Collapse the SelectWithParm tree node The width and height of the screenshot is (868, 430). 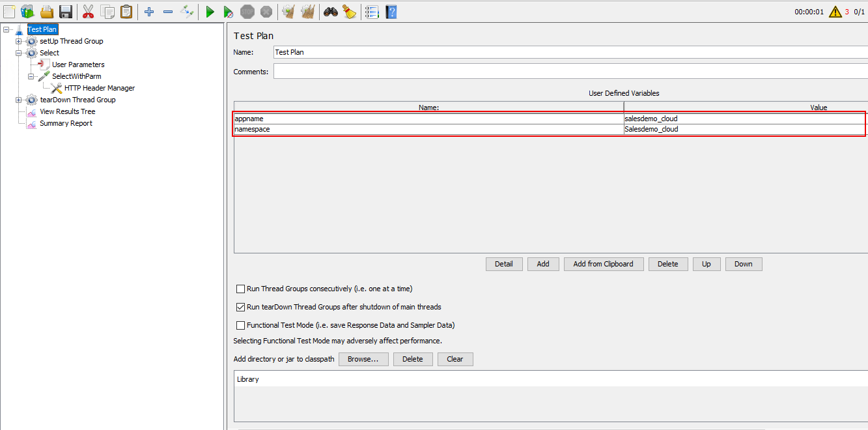tap(31, 76)
